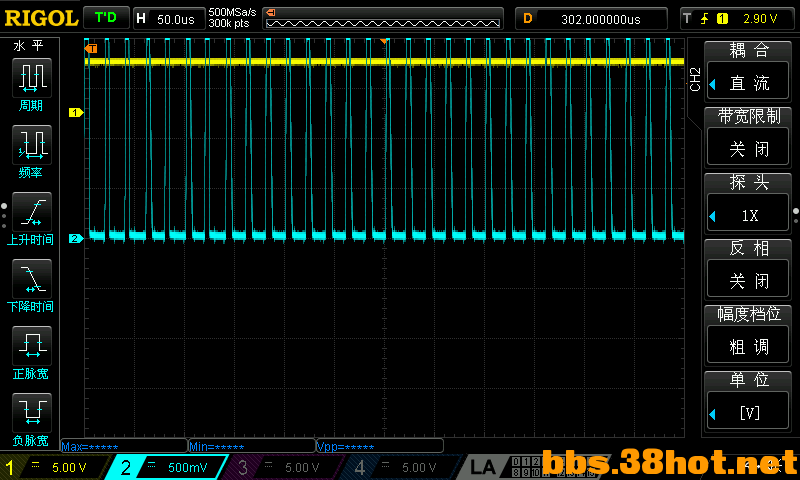Click the cyan channel 2 ground level marker
Screen dimensions: 800x480
pyautogui.click(x=76, y=238)
